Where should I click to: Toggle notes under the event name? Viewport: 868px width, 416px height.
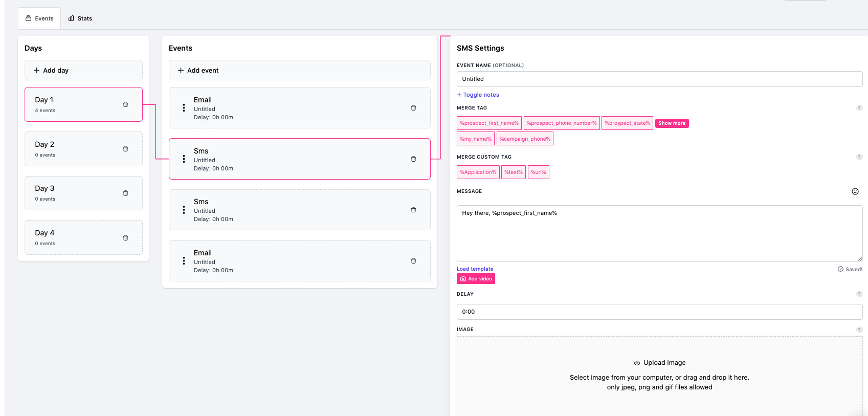tap(478, 95)
